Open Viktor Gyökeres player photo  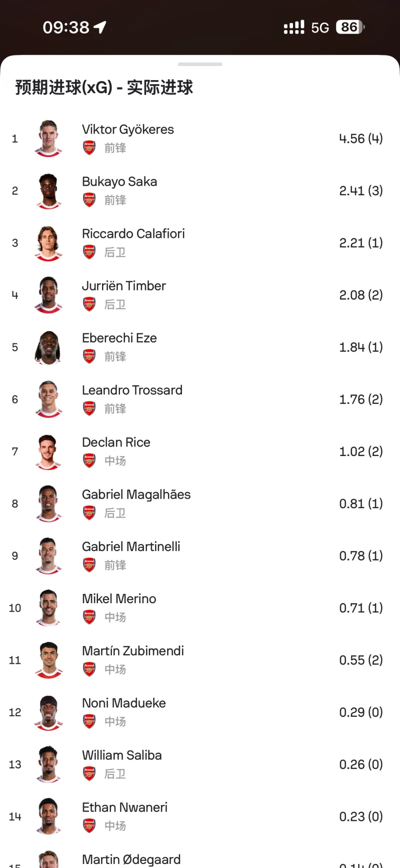coord(48,139)
